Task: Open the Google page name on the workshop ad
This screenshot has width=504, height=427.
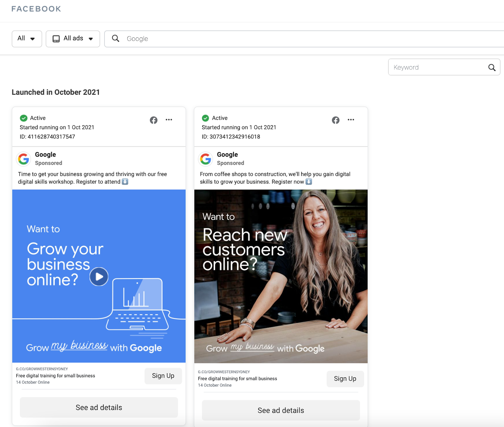Action: [45, 155]
